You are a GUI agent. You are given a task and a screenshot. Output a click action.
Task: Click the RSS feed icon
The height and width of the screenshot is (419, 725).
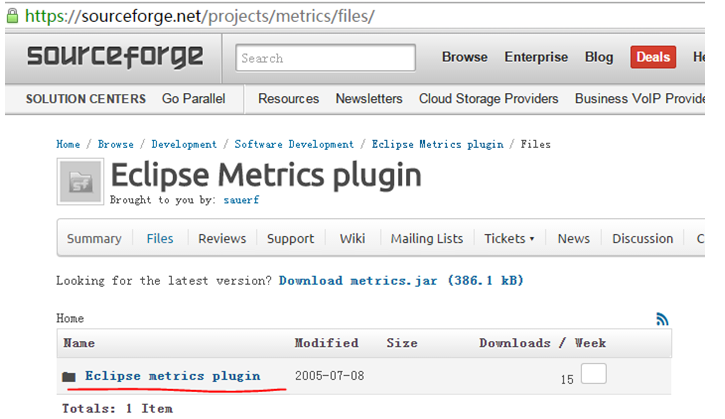662,319
